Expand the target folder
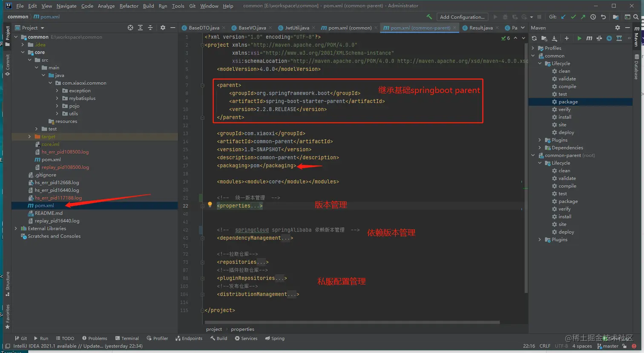Viewport: 644px width, 353px height. pyautogui.click(x=29, y=137)
